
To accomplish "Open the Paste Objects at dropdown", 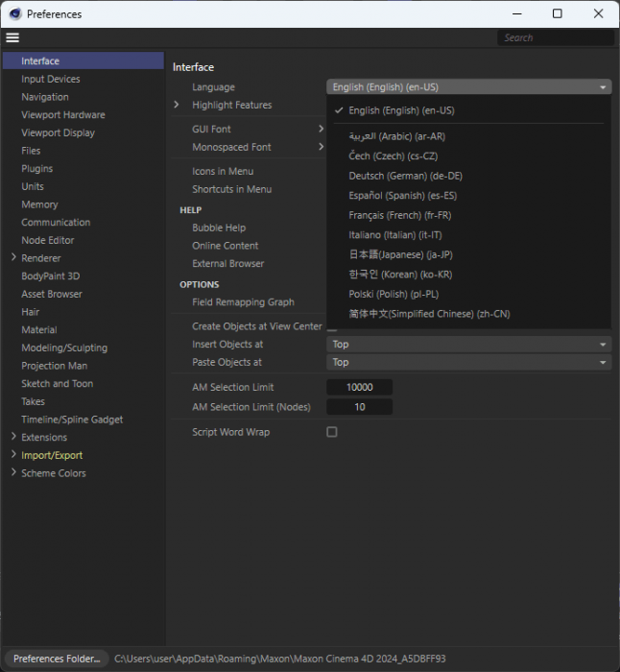I will pyautogui.click(x=468, y=362).
